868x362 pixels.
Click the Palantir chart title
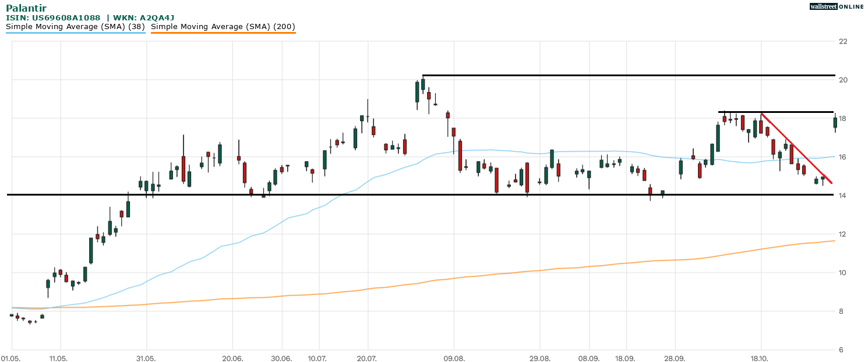tap(26, 8)
